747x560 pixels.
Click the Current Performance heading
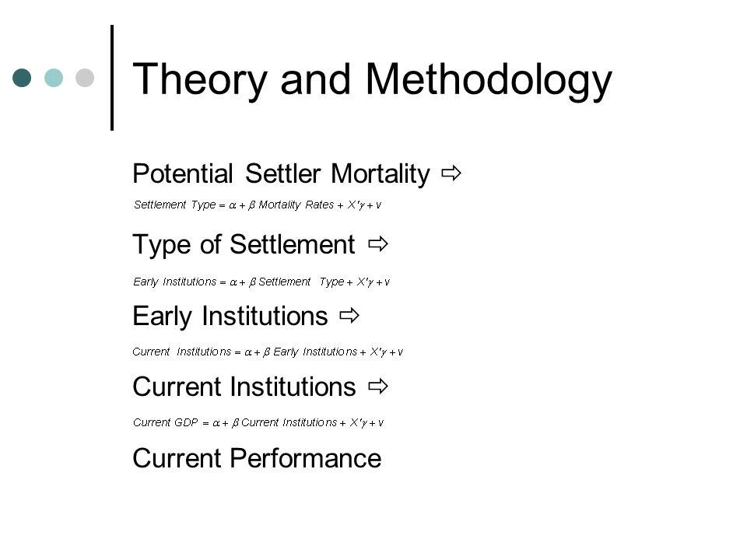click(x=257, y=458)
